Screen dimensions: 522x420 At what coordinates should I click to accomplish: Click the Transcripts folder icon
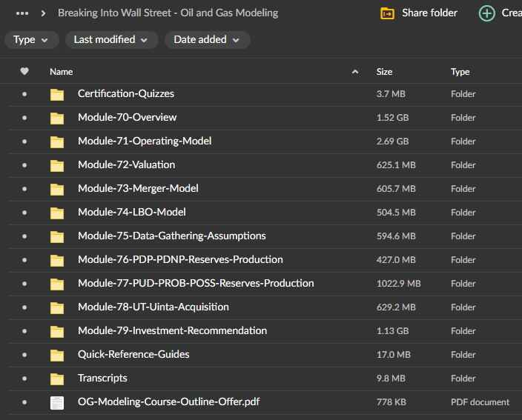point(57,379)
